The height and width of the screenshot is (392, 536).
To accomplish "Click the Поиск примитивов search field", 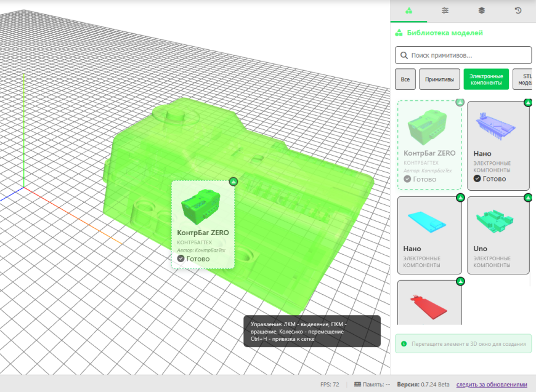I will coord(462,55).
